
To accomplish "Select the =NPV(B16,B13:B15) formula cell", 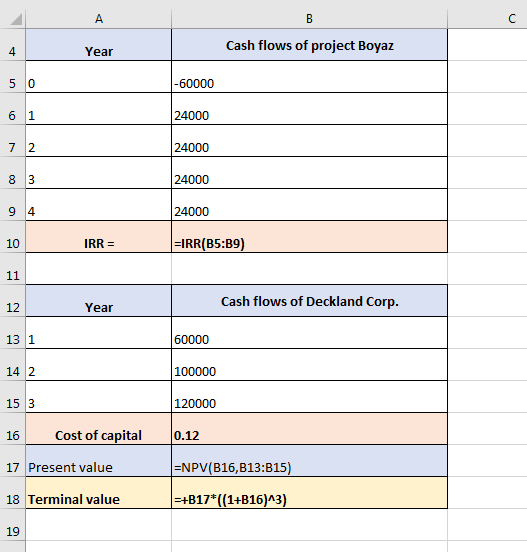I will [x=309, y=461].
